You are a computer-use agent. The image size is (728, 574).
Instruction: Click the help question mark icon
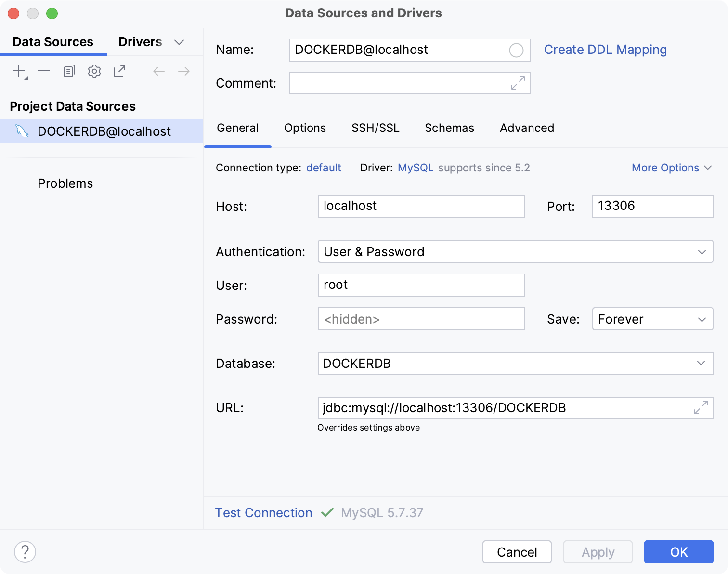(x=26, y=552)
